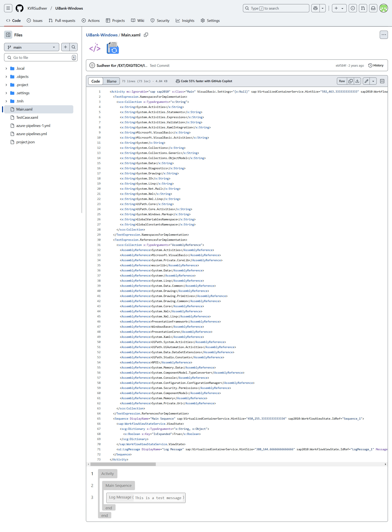View the file History

(x=376, y=66)
